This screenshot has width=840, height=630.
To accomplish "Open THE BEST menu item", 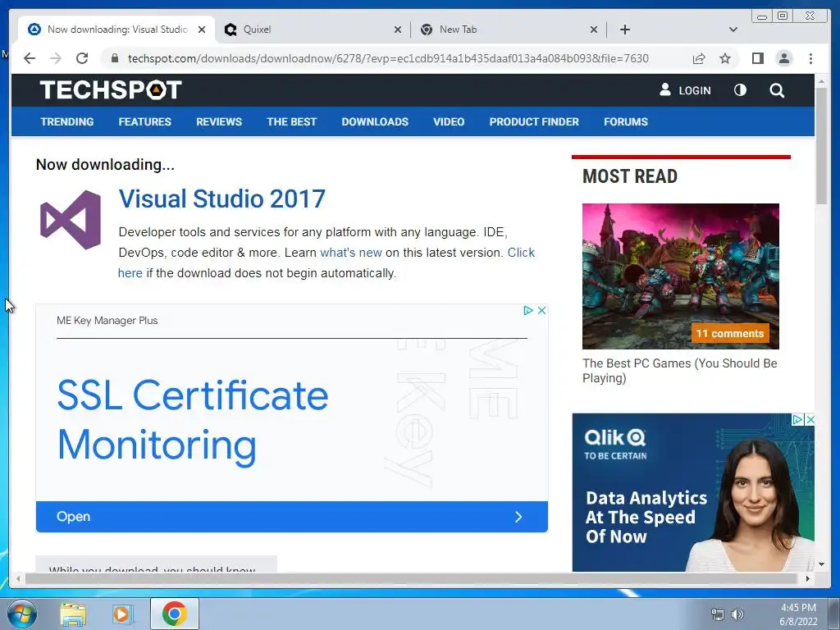I will tap(291, 121).
